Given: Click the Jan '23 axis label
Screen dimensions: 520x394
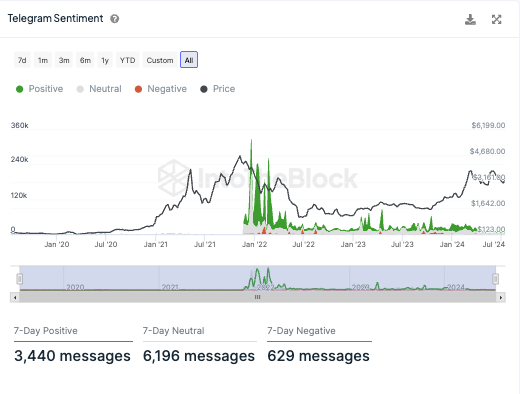Looking at the screenshot, I should (x=353, y=245).
